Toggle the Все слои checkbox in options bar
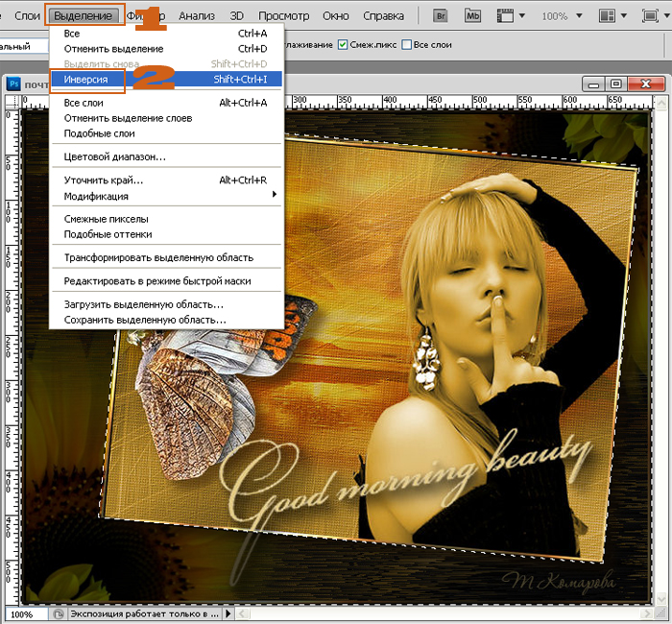The width and height of the screenshot is (672, 624). point(407,44)
